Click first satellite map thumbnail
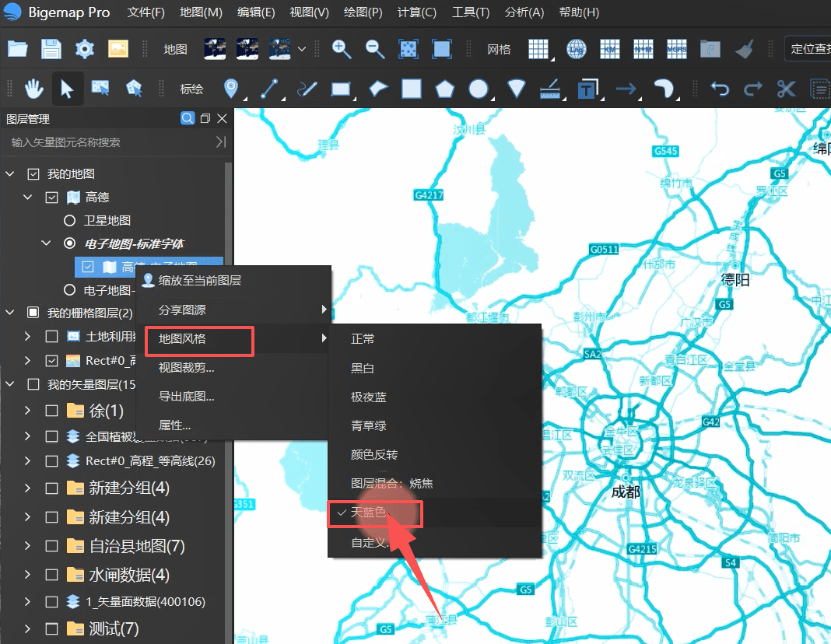Screen dimensions: 831x644 [215, 49]
